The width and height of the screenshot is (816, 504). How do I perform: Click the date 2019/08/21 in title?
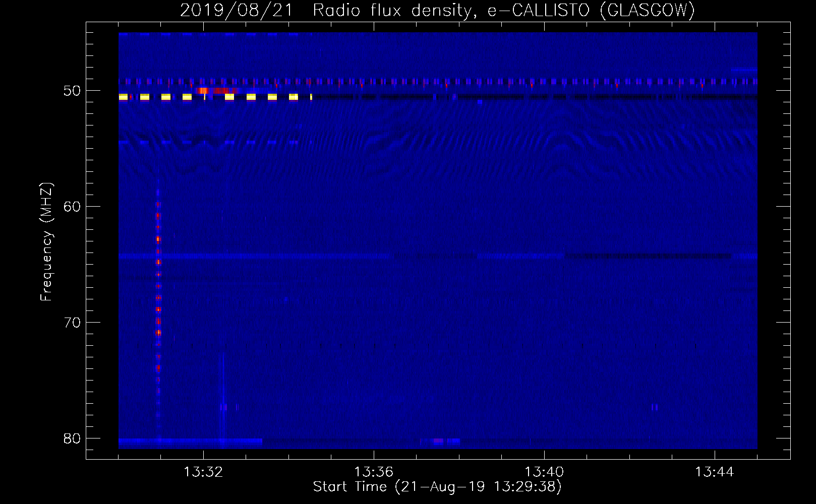tap(236, 10)
